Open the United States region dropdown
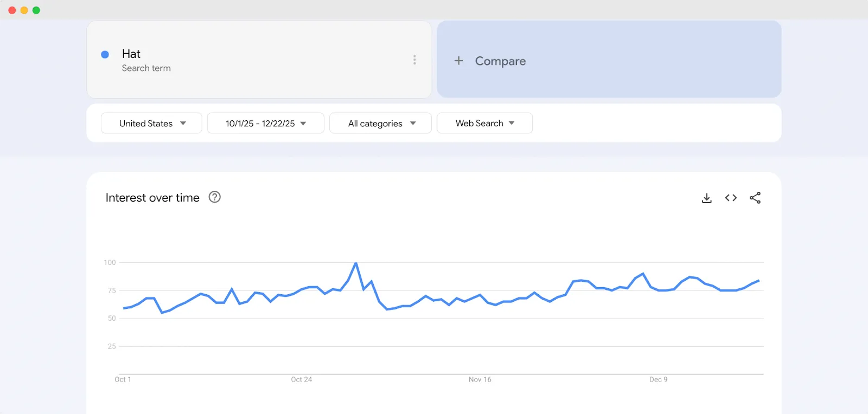Viewport: 868px width, 414px height. pyautogui.click(x=151, y=123)
